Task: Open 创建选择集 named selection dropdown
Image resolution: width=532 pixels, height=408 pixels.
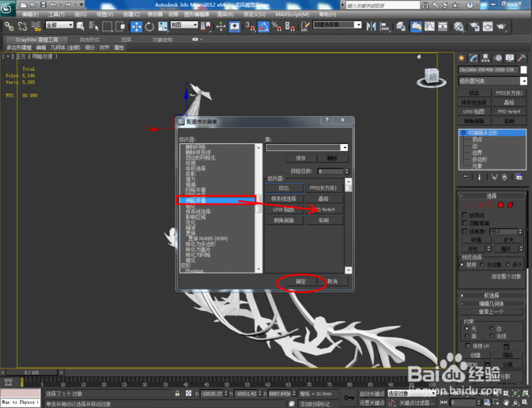Action: [x=337, y=25]
